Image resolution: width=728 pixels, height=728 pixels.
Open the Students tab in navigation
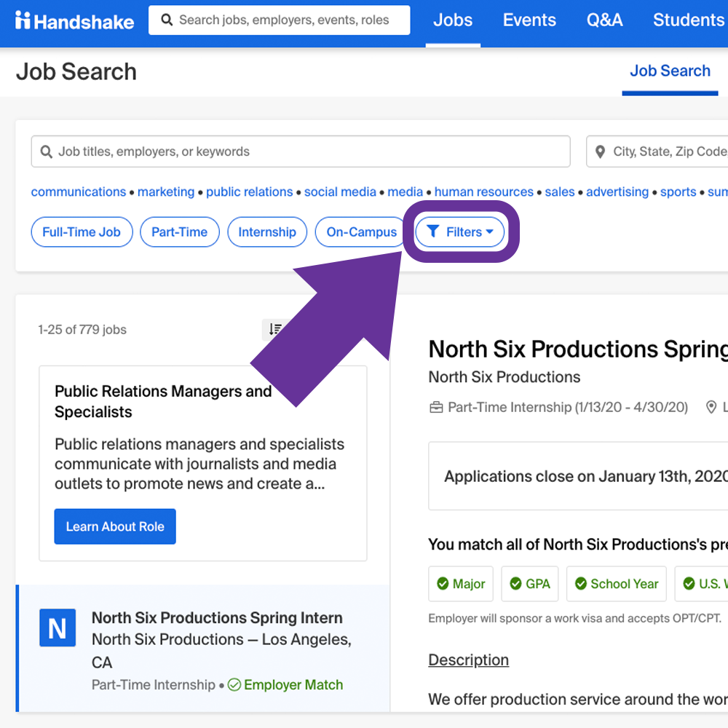click(689, 20)
